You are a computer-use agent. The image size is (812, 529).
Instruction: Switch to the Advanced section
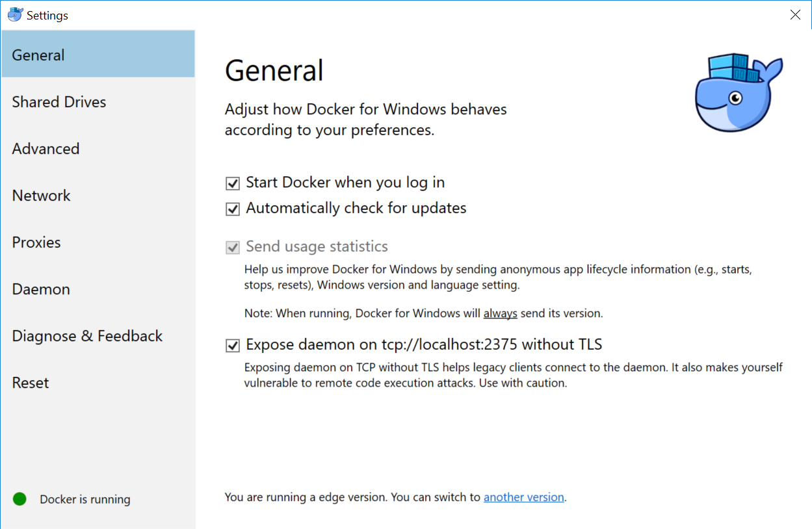(x=46, y=149)
